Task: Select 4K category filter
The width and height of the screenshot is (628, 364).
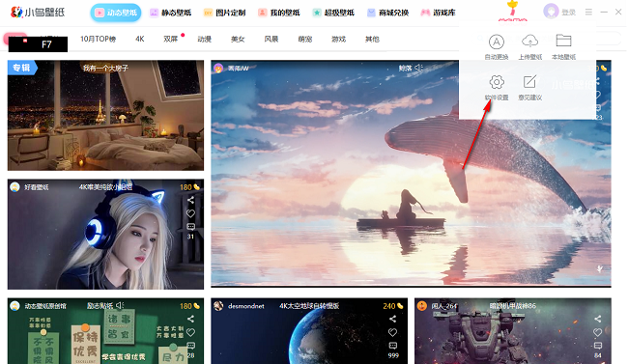Action: pos(140,39)
